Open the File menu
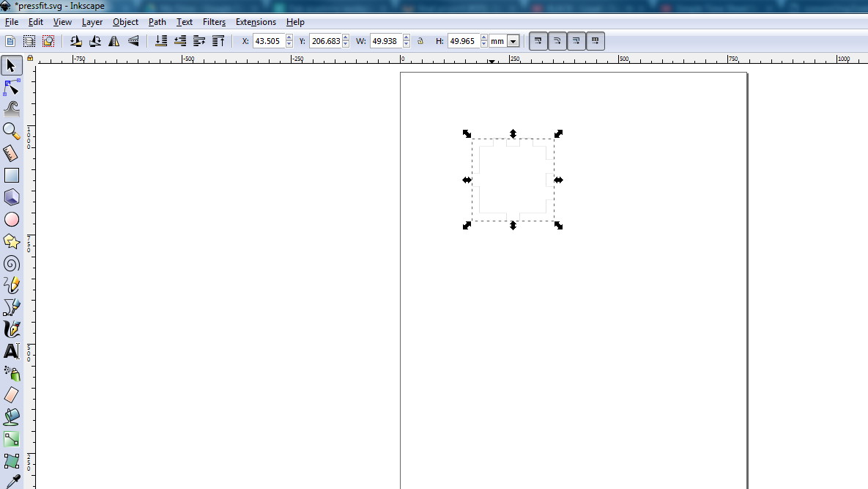Viewport: 868px width, 489px height. (12, 22)
